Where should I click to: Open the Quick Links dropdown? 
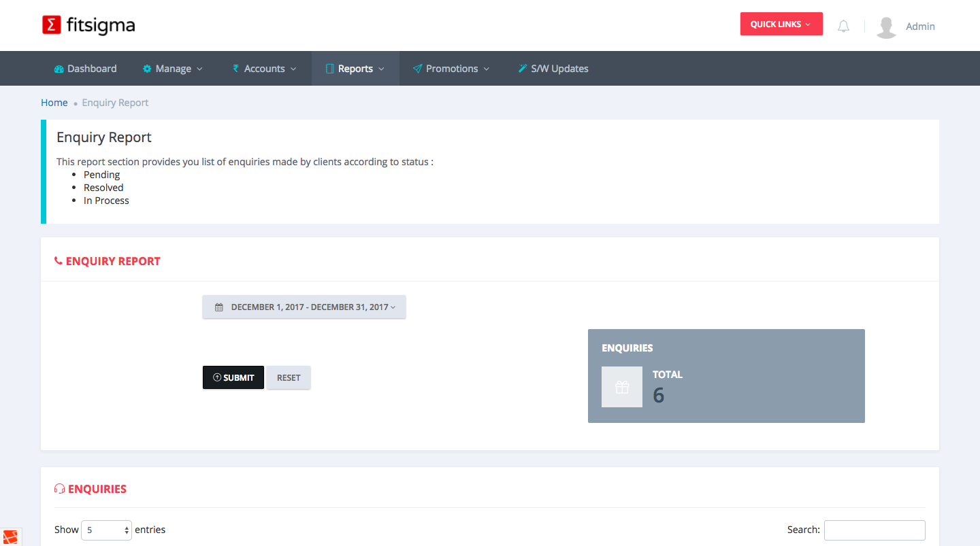(781, 24)
